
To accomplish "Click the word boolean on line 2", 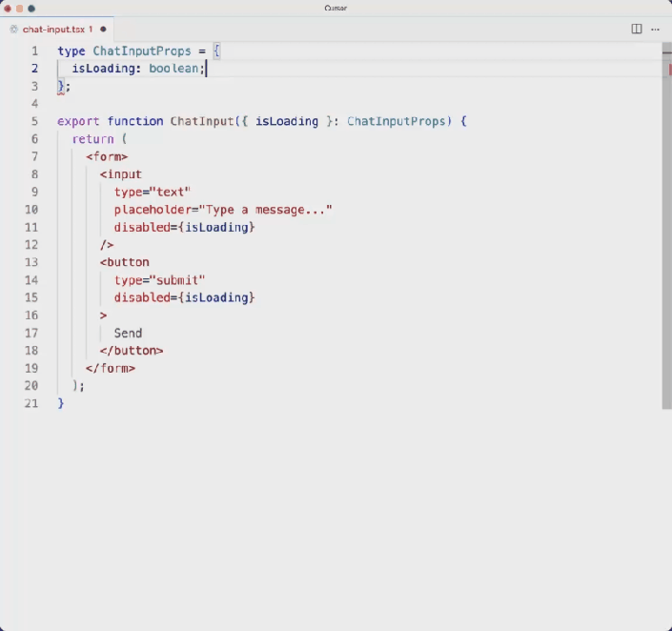I will point(173,69).
